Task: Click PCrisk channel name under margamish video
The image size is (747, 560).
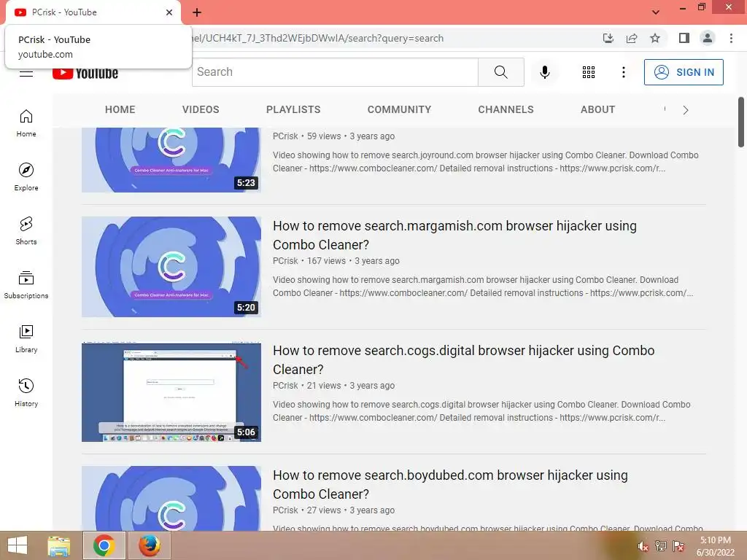Action: point(285,261)
